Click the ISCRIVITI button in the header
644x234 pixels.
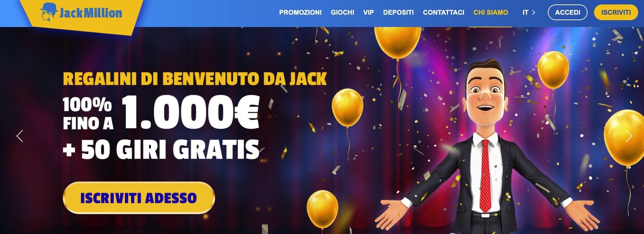(616, 12)
